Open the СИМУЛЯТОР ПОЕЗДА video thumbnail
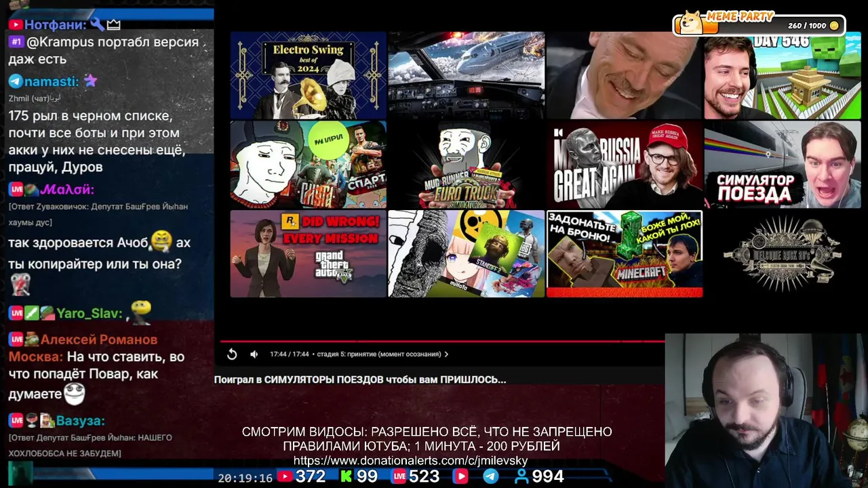 783,165
